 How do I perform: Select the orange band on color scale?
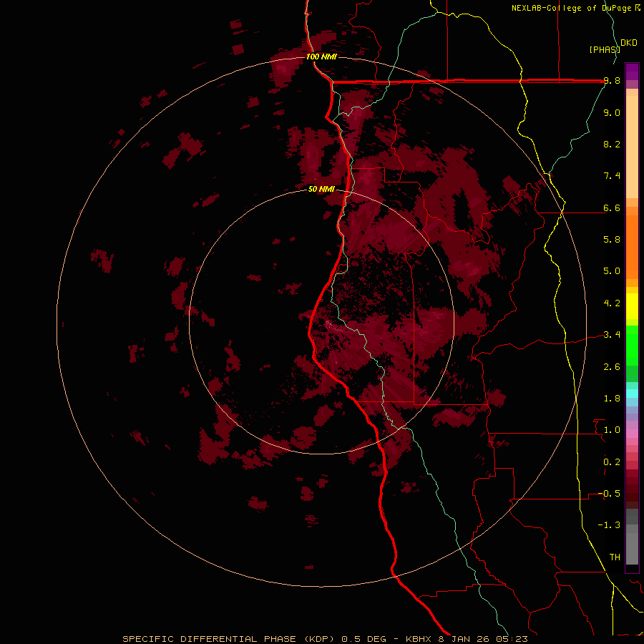(x=632, y=248)
